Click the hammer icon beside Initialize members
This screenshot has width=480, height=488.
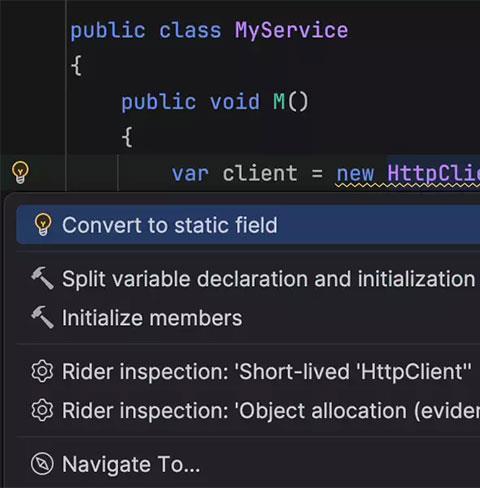(x=42, y=317)
